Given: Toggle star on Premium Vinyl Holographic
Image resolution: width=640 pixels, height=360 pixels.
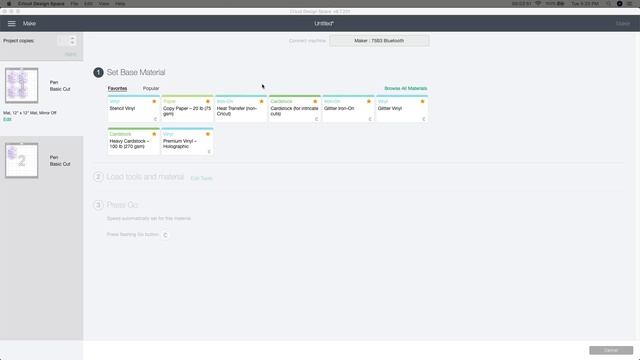Looking at the screenshot, I should pyautogui.click(x=208, y=134).
